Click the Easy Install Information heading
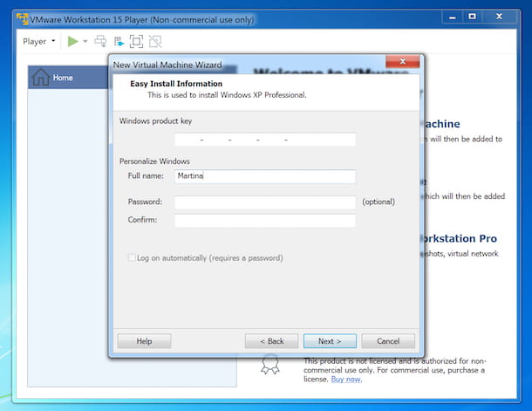Screen dimensions: 532x411 tap(176, 84)
